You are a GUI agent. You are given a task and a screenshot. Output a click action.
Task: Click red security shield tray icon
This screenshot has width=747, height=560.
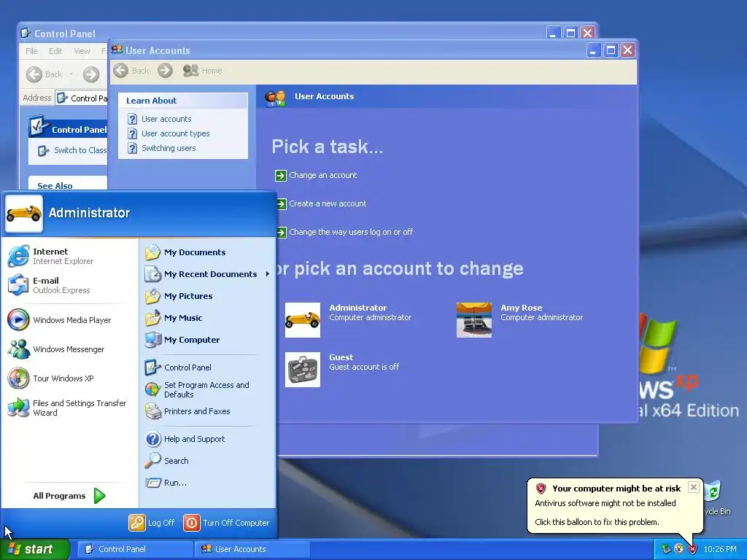click(693, 549)
